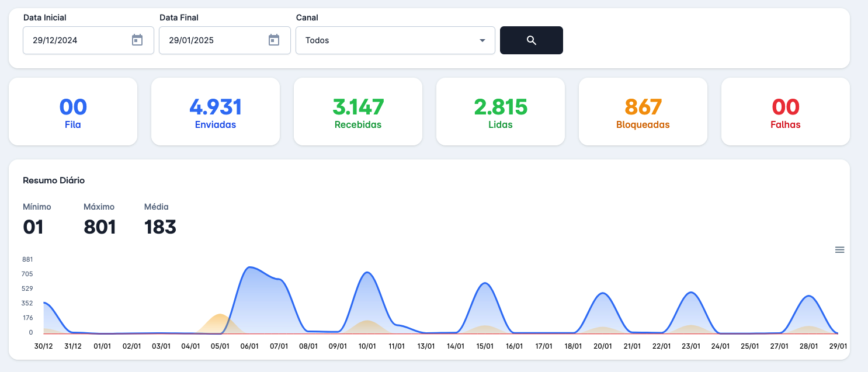The height and width of the screenshot is (372, 868).
Task: Click the Máximo value 801
Action: [100, 227]
